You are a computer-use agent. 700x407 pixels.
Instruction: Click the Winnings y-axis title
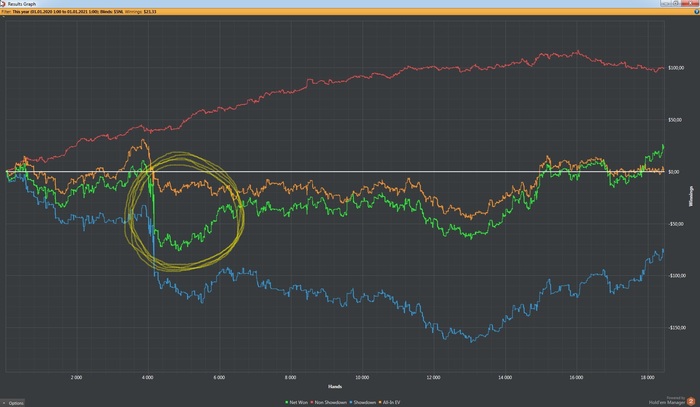click(692, 196)
